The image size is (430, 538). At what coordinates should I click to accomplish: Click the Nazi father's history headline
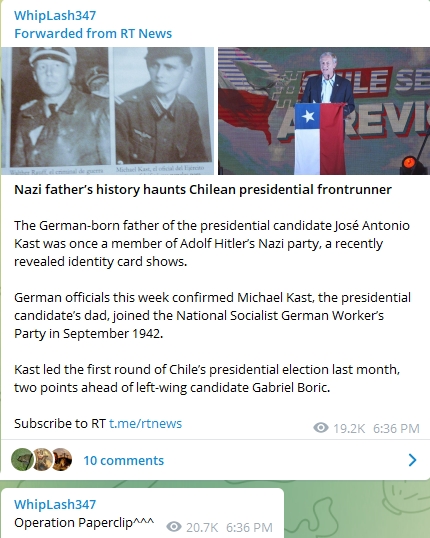[x=203, y=189]
